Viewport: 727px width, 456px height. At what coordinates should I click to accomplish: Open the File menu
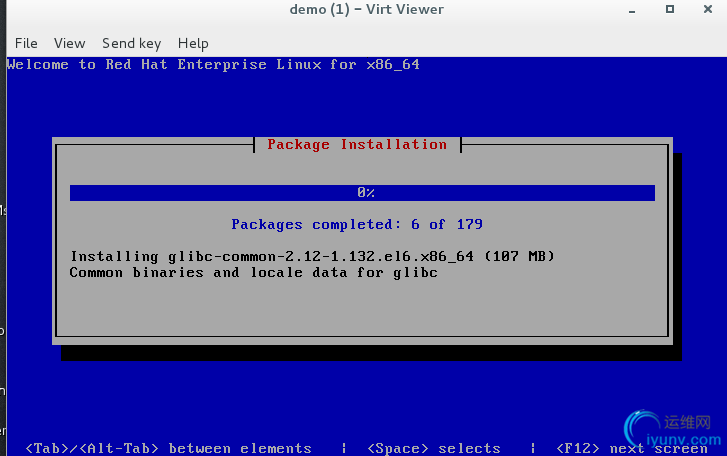pos(26,44)
